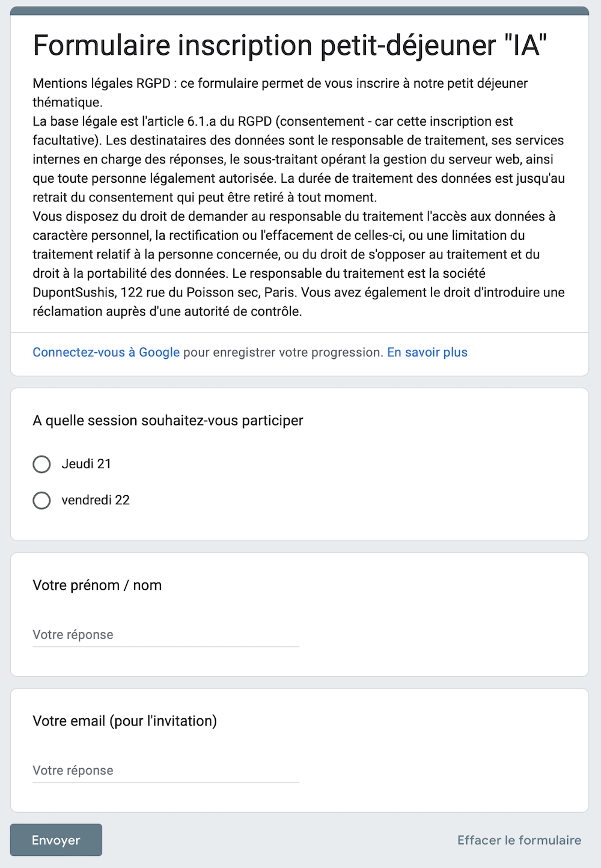Open the En savoir plus link
The width and height of the screenshot is (601, 868).
(427, 352)
